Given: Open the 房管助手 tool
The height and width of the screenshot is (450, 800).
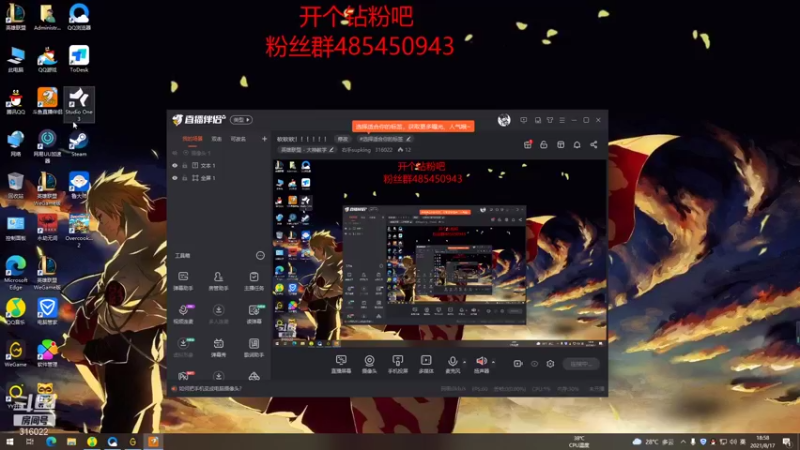Looking at the screenshot, I should coord(218,281).
